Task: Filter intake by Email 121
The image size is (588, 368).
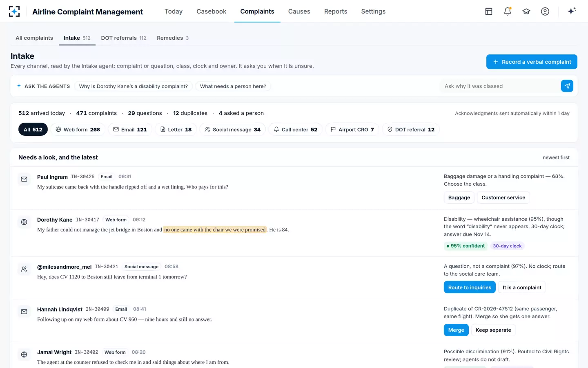Action: tap(130, 130)
